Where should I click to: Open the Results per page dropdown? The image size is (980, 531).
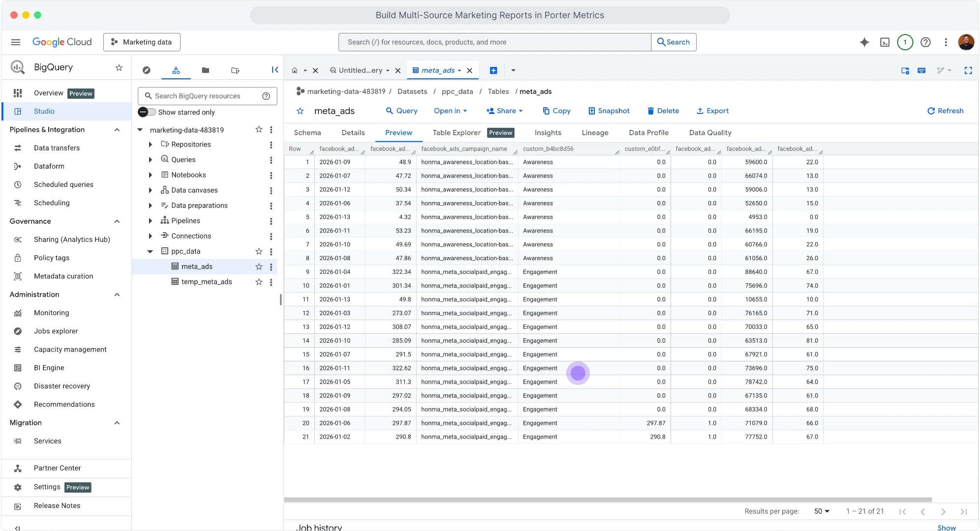[x=821, y=511]
